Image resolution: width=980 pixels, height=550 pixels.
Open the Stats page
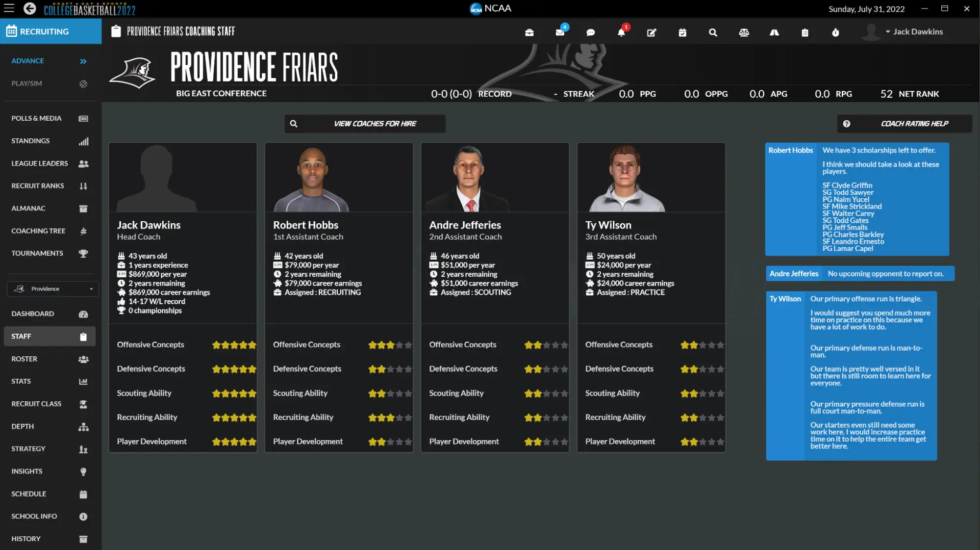pyautogui.click(x=49, y=381)
